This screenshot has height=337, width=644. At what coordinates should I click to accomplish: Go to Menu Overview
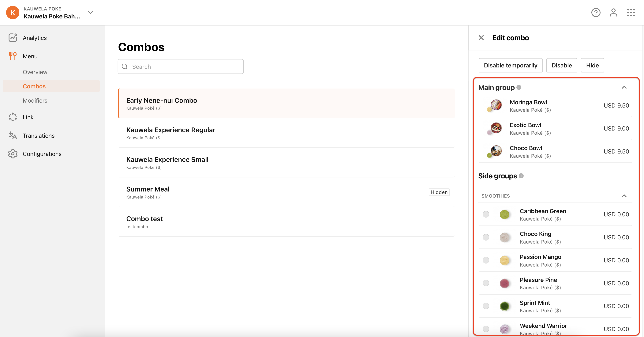pos(35,72)
